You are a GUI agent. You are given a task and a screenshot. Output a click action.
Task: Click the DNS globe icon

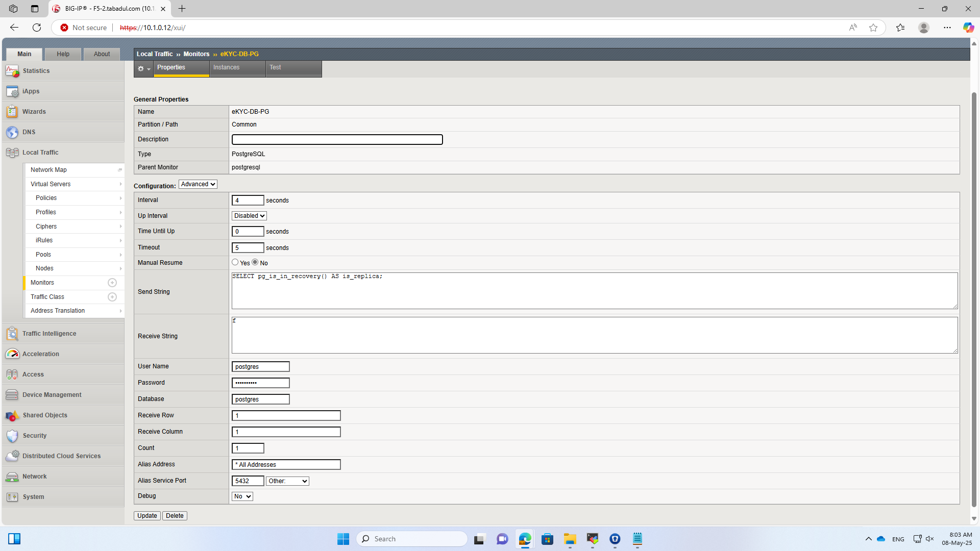[12, 132]
